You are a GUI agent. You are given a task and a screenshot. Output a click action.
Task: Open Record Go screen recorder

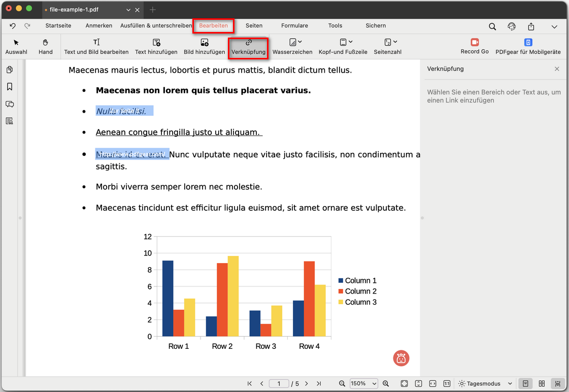click(475, 46)
